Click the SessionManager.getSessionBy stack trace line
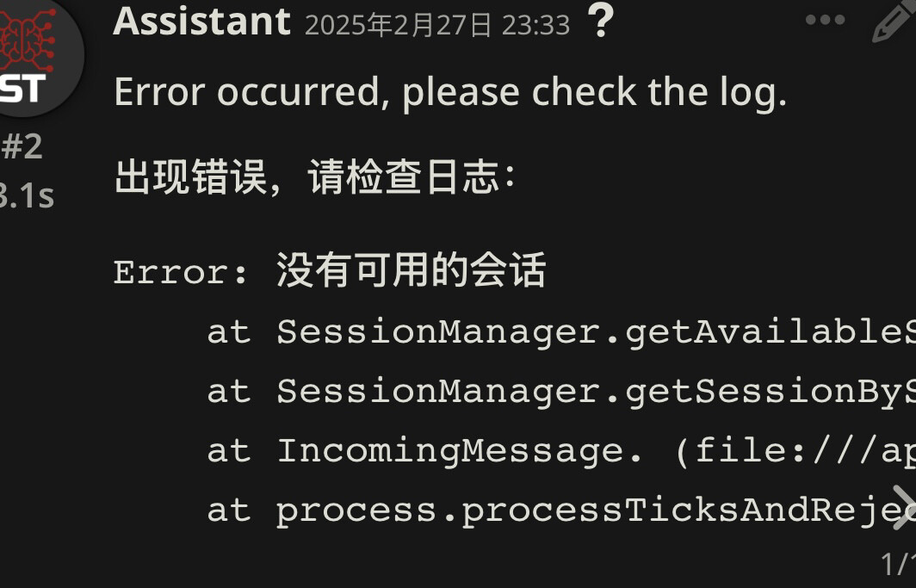The image size is (916, 588). tap(560, 392)
